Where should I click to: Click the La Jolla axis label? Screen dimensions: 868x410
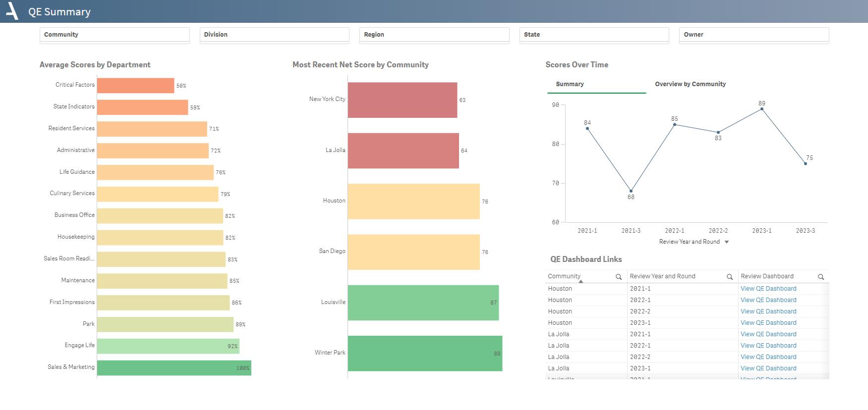(336, 150)
